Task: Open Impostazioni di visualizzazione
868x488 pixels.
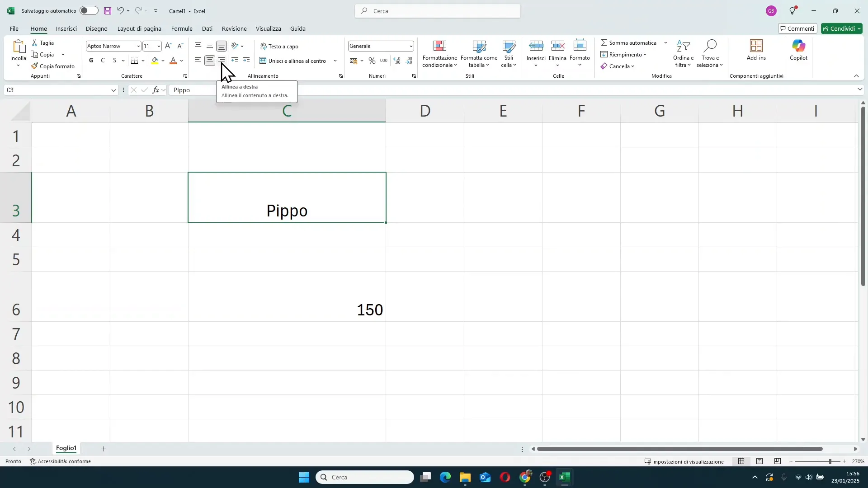Action: point(684,461)
